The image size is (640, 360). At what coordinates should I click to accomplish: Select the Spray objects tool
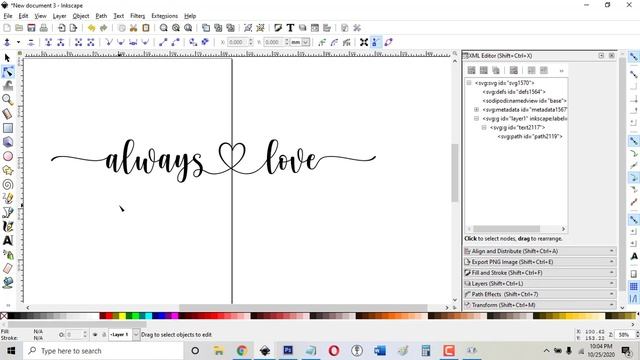pos(7,255)
